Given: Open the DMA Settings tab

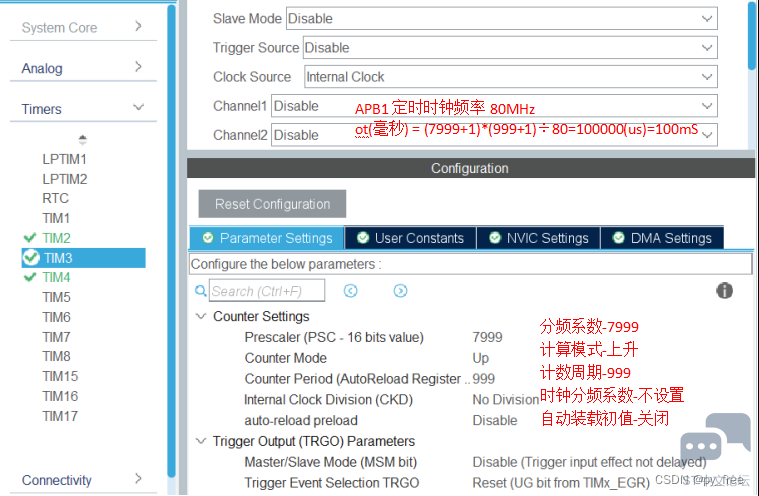Looking at the screenshot, I should tap(661, 238).
